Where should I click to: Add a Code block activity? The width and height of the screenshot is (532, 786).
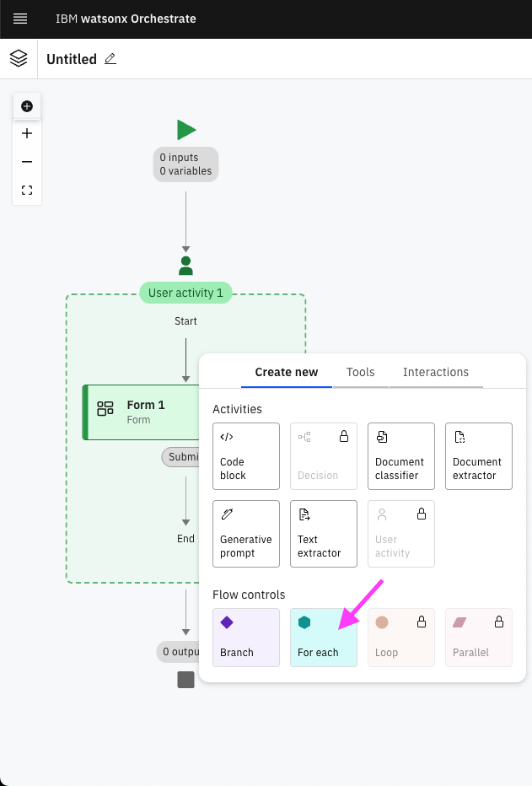(246, 456)
